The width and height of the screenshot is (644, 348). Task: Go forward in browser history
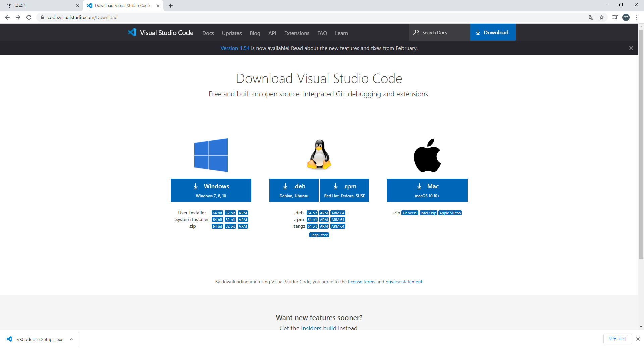(18, 17)
